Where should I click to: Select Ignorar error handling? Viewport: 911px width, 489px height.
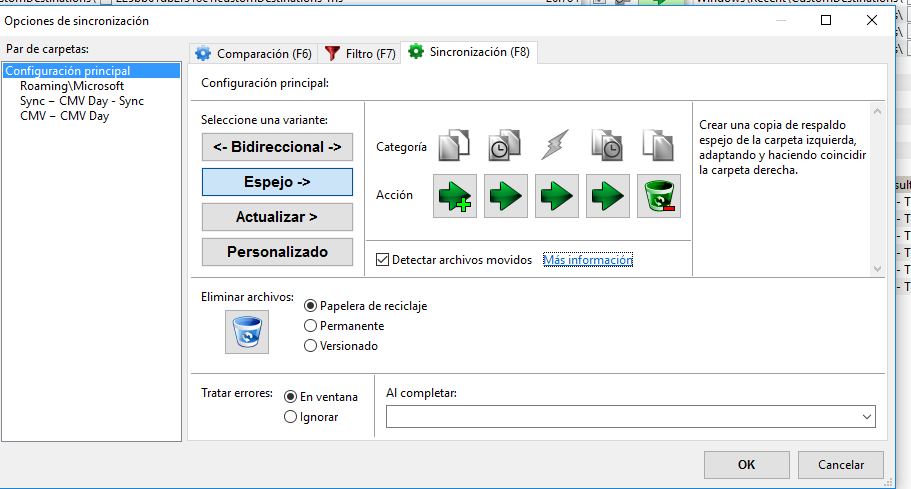click(290, 417)
